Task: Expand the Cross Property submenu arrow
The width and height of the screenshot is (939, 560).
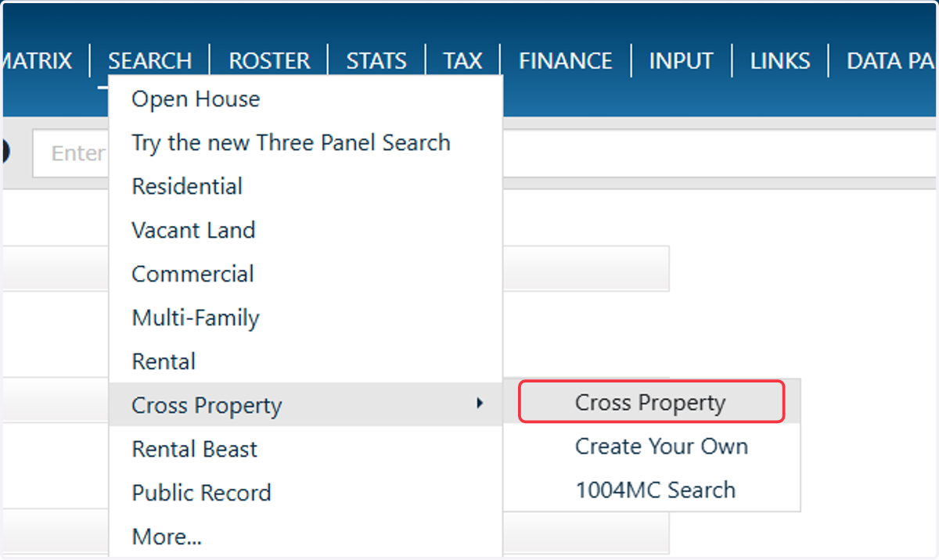Action: (x=480, y=404)
